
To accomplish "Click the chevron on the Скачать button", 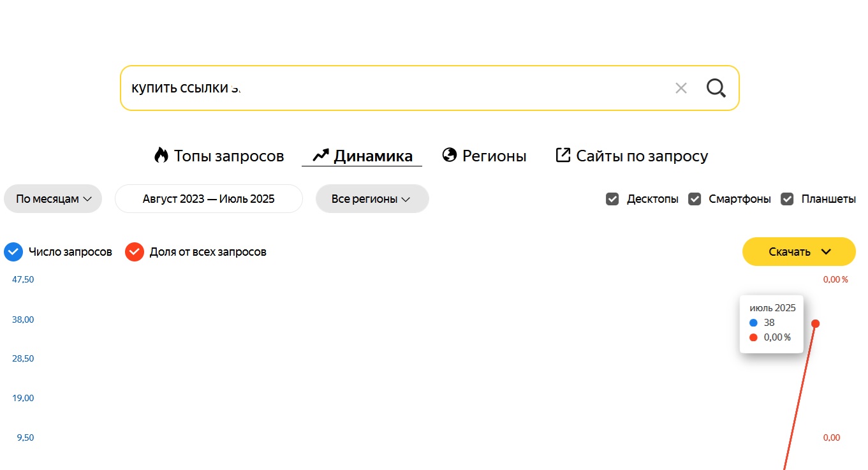I will pos(826,251).
